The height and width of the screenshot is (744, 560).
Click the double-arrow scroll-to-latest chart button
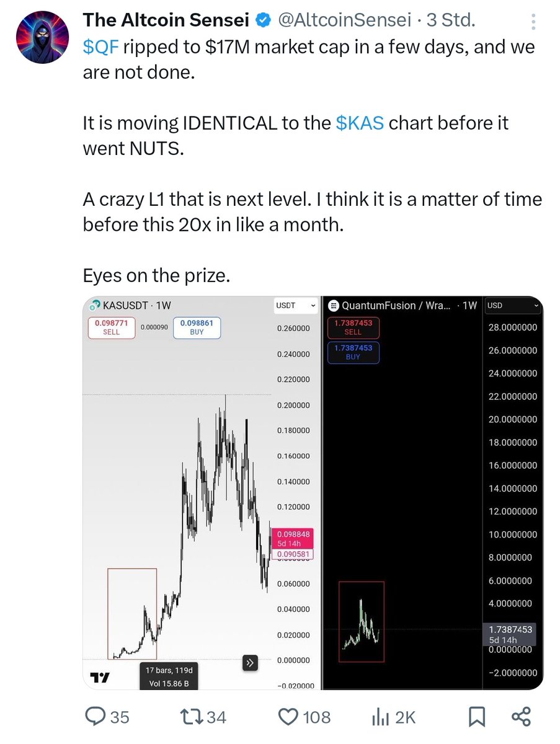pyautogui.click(x=250, y=663)
